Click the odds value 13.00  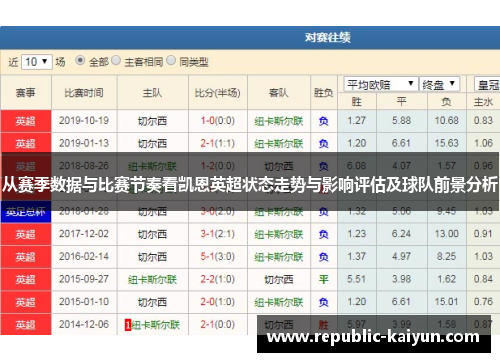(447, 234)
